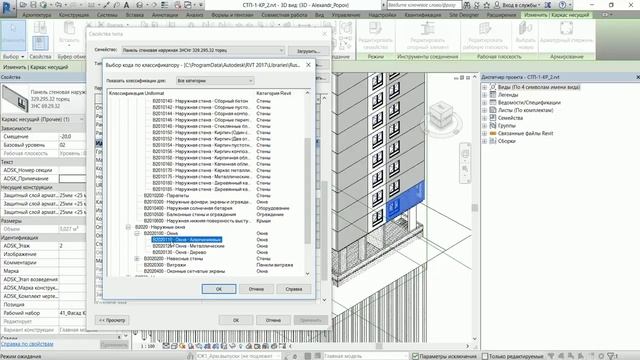Click the Type Properties icon in ribbon
The width and height of the screenshot is (640, 360).
pos(40,28)
